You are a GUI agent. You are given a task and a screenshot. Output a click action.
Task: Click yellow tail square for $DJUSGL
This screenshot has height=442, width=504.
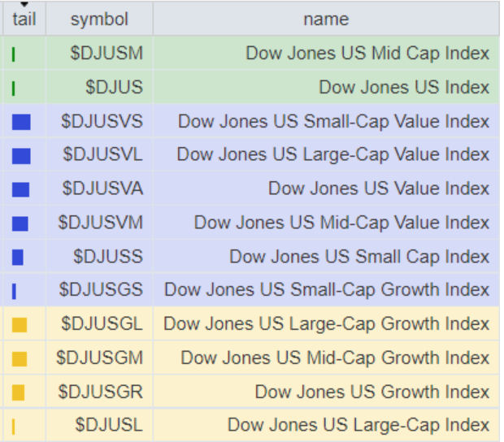pos(20,325)
